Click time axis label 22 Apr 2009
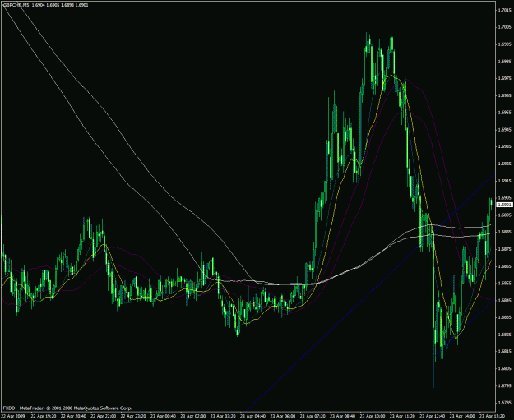The image size is (514, 420). pyautogui.click(x=12, y=416)
